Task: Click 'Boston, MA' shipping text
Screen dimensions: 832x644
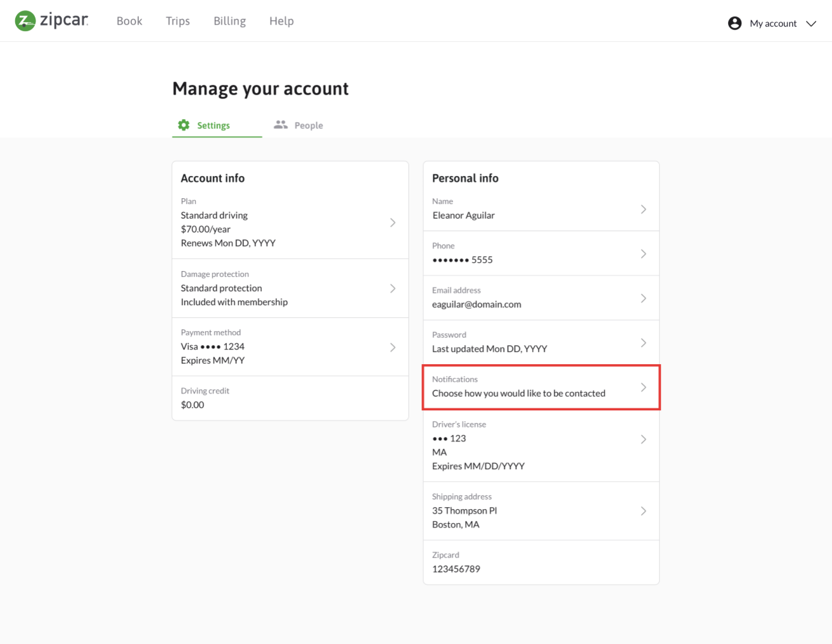Action: [456, 524]
